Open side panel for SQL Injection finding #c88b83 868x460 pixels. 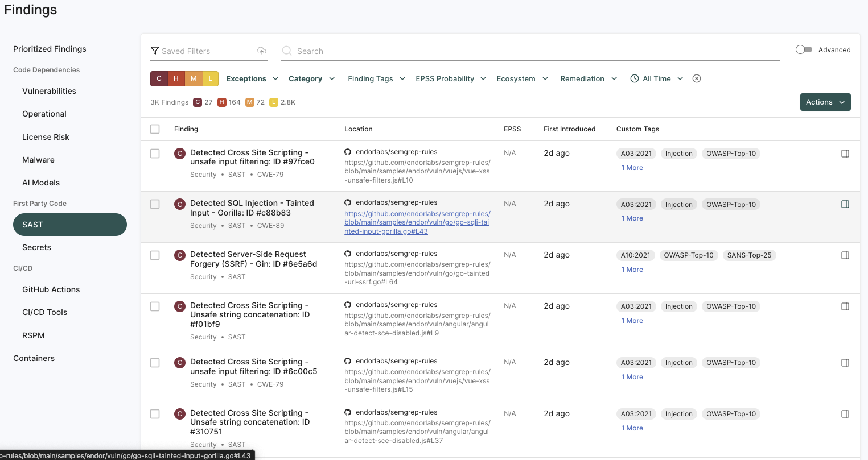[845, 204]
